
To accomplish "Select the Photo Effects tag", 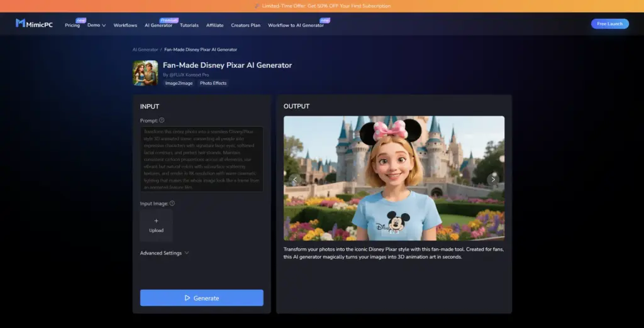I will (213, 84).
